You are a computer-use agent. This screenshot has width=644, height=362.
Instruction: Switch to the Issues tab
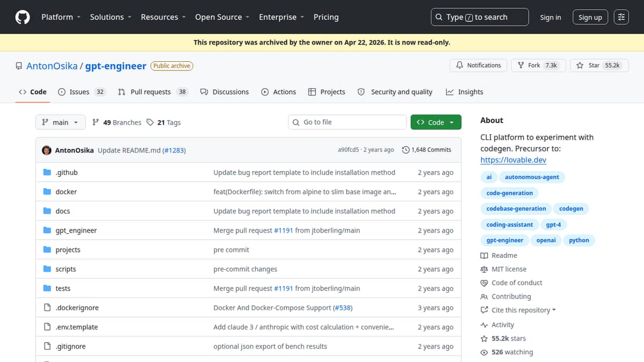tap(82, 92)
